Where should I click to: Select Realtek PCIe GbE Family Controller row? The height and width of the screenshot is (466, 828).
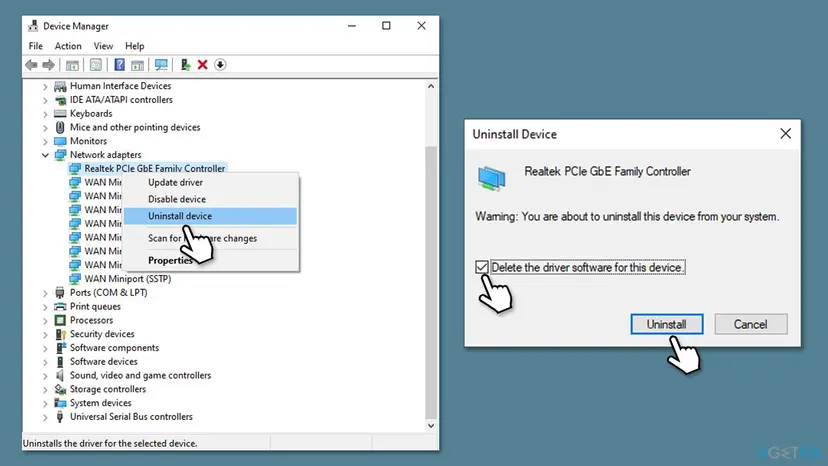pos(148,169)
